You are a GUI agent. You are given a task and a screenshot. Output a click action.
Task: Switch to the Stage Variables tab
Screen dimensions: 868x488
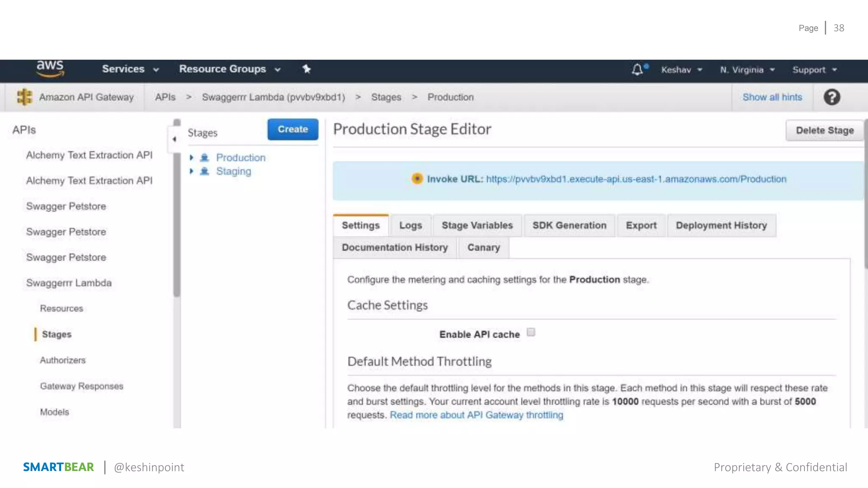coord(477,225)
